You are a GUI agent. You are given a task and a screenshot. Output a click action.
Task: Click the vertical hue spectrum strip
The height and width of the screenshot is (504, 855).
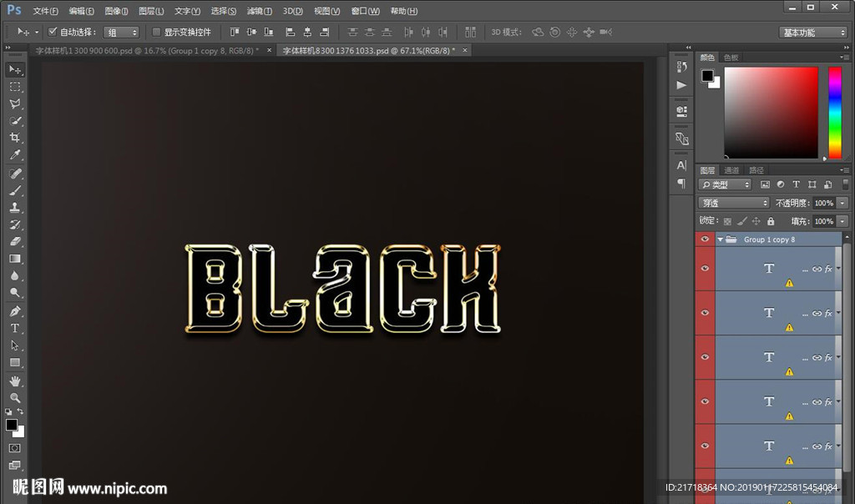click(834, 113)
